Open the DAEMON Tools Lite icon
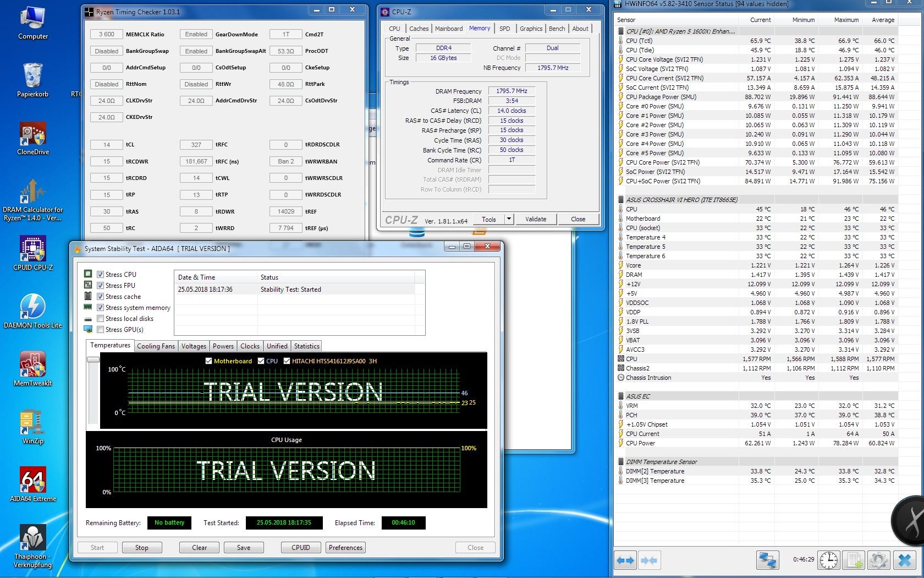 click(32, 311)
